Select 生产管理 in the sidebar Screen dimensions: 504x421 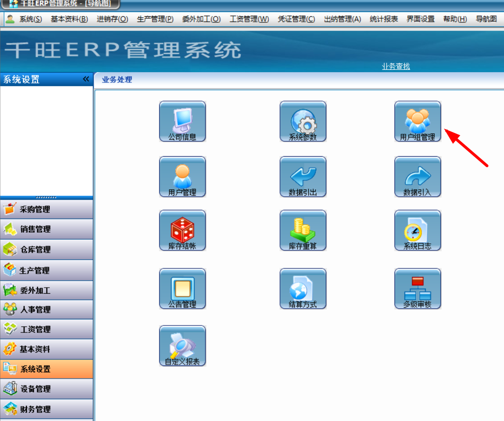coord(47,270)
